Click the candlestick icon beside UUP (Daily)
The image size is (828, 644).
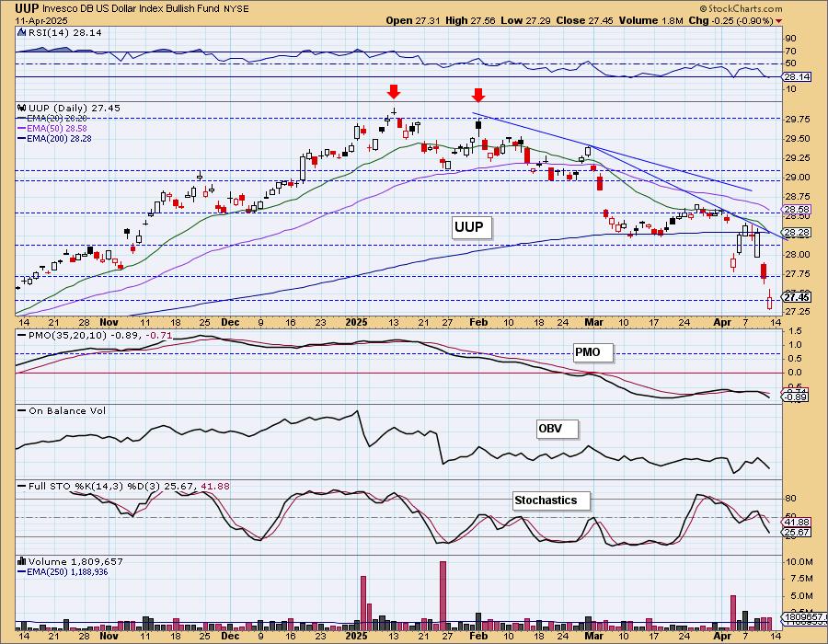click(22, 108)
